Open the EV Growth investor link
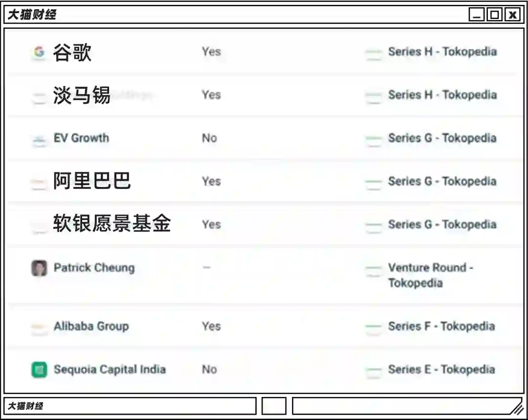The width and height of the screenshot is (528, 420). click(x=82, y=138)
